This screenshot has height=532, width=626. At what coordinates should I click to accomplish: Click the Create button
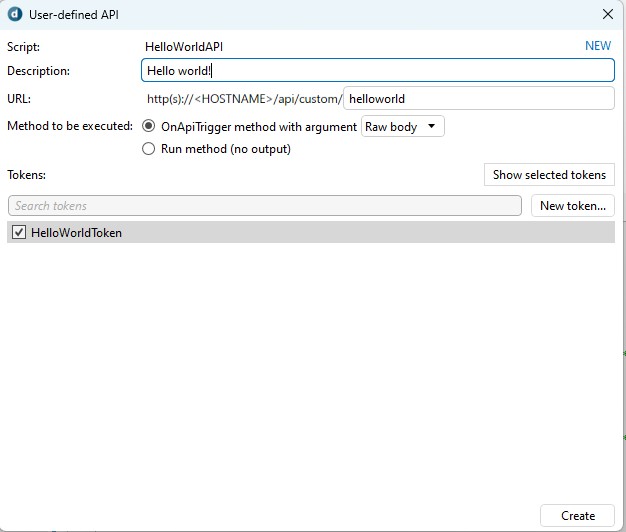coord(577,516)
